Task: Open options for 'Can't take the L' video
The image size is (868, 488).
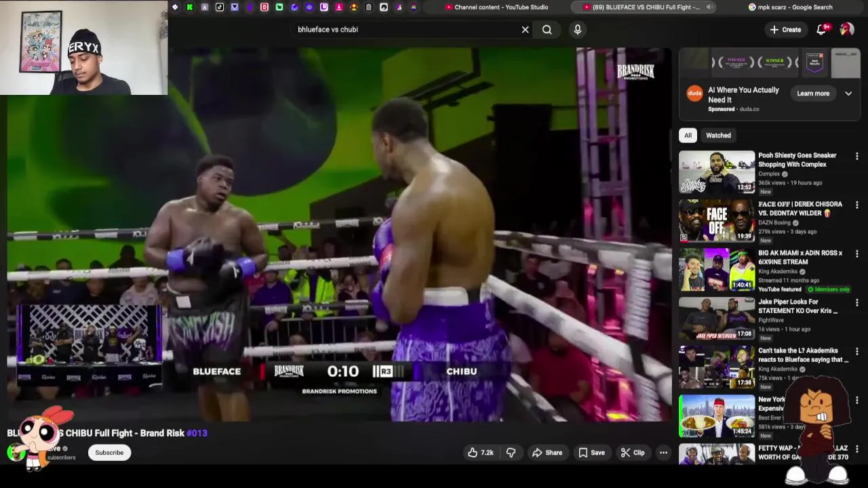Action: click(x=856, y=352)
